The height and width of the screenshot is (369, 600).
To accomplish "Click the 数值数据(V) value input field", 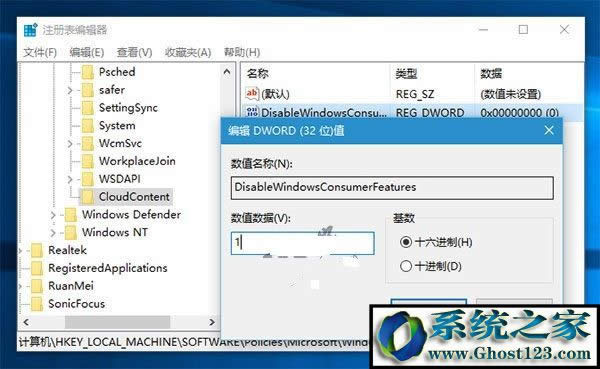I will [x=303, y=243].
